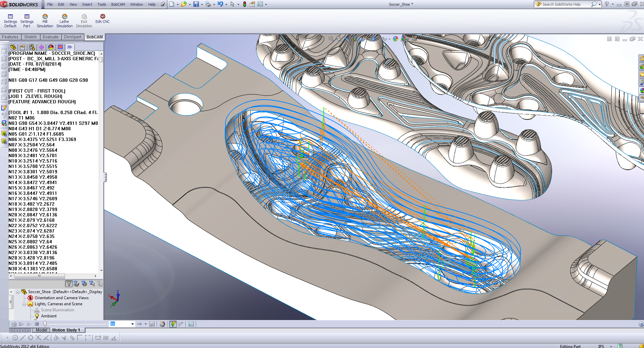Toggle the Autokey button in motion toolbar
644x348 pixels.
[x=173, y=324]
